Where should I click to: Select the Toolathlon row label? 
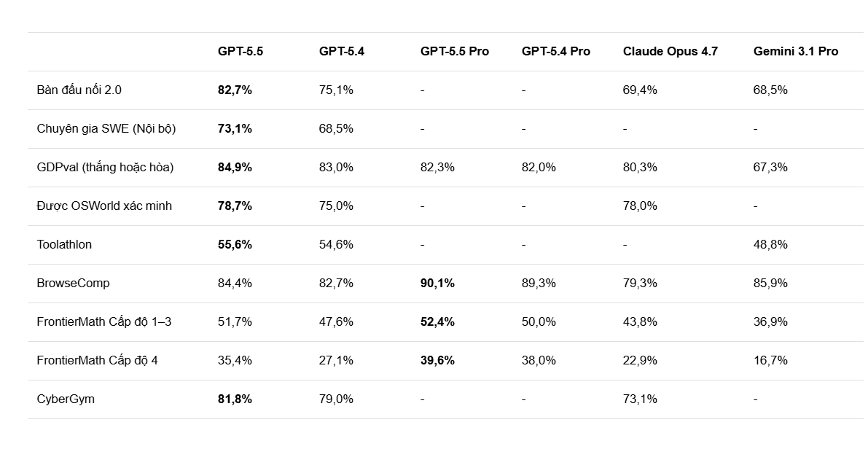[x=64, y=244]
